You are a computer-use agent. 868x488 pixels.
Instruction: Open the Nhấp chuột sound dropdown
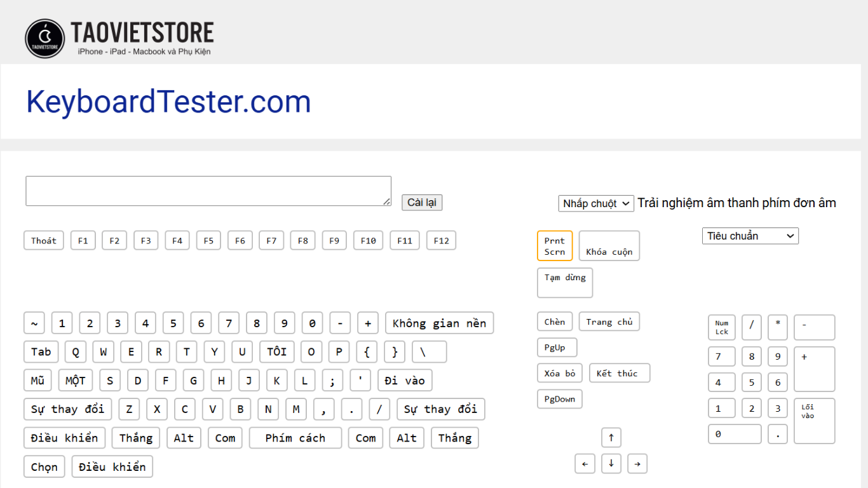pos(596,203)
